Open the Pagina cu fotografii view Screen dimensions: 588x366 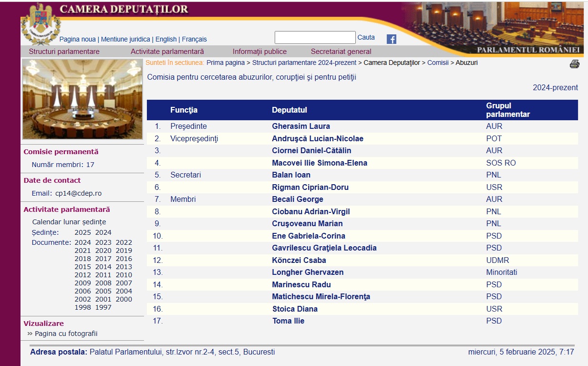(x=66, y=334)
